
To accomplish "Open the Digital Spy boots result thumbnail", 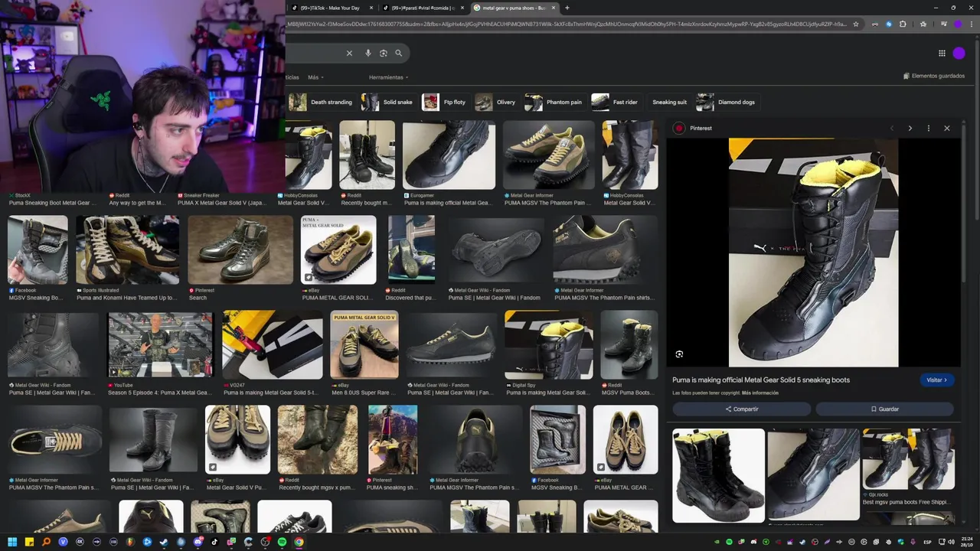I will coord(549,344).
